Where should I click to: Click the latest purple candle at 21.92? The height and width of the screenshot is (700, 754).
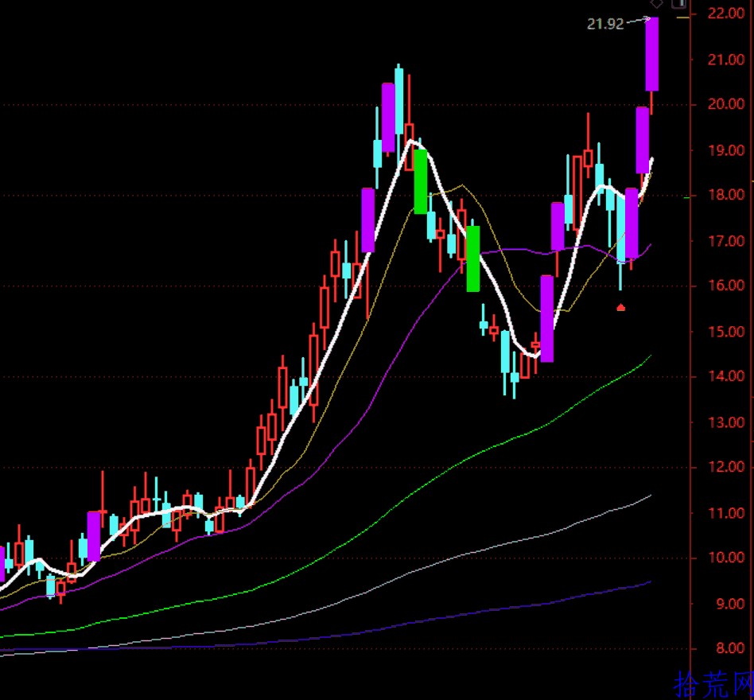(651, 54)
